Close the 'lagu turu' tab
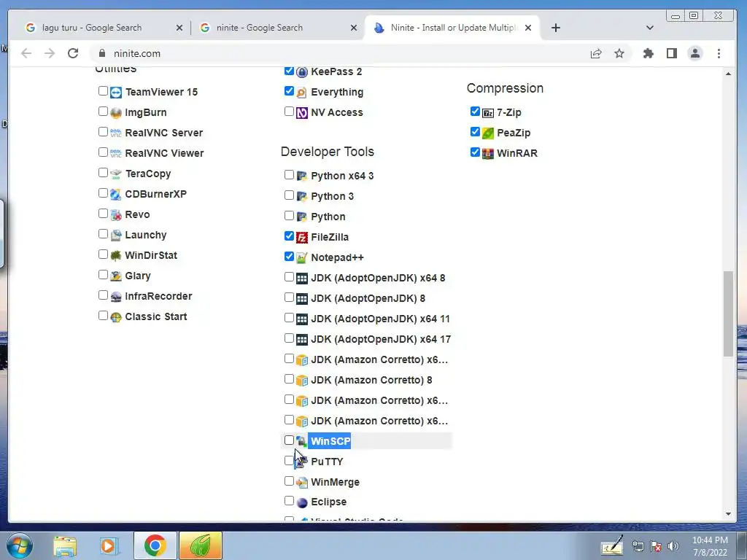The height and width of the screenshot is (560, 747). coord(179,28)
